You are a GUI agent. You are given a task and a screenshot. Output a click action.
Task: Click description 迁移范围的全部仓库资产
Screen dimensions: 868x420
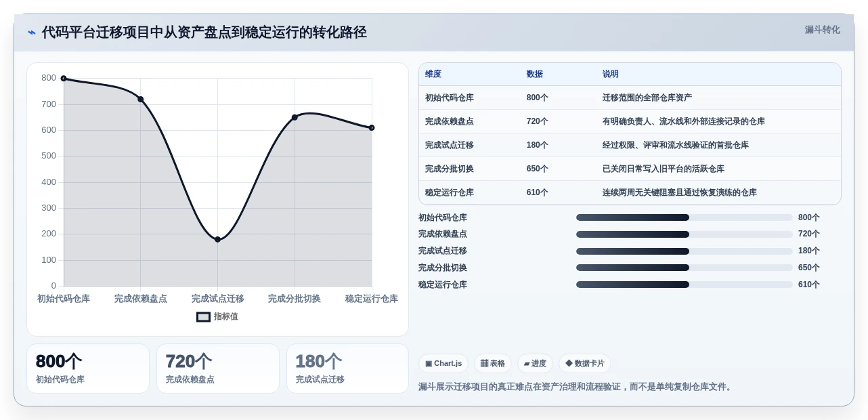click(647, 98)
